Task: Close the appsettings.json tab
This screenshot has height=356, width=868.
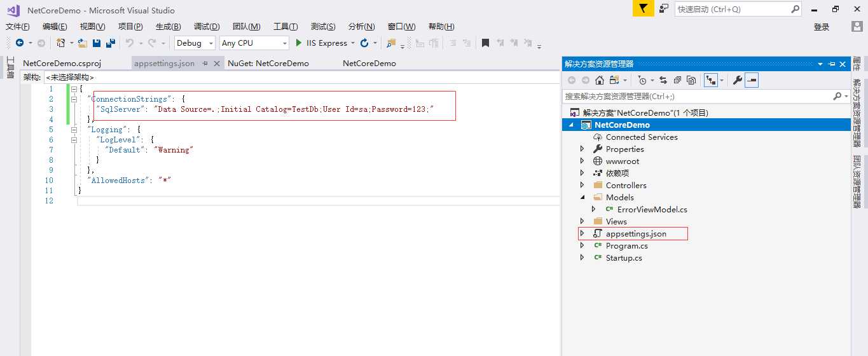Action: tap(216, 64)
